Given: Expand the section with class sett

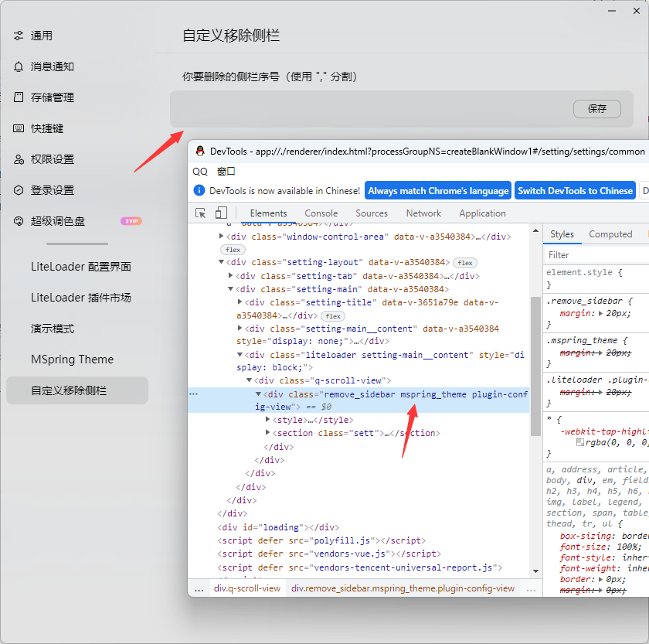Looking at the screenshot, I should 268,432.
